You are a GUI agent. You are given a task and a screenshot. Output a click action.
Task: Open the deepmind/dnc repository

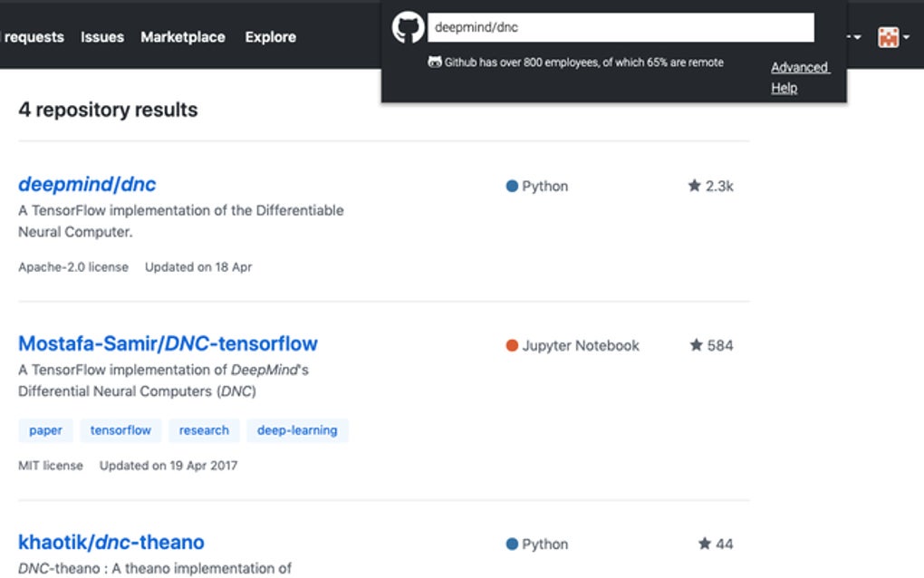click(x=86, y=184)
